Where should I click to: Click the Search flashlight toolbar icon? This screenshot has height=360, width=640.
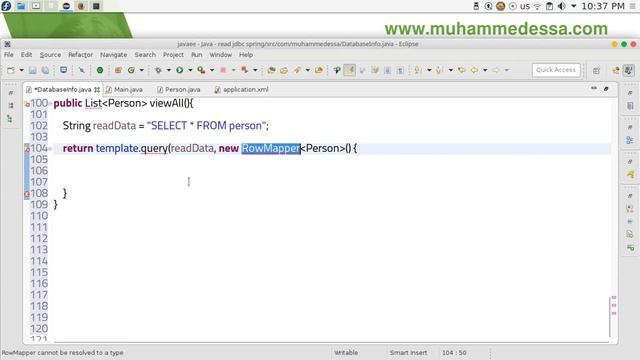297,70
